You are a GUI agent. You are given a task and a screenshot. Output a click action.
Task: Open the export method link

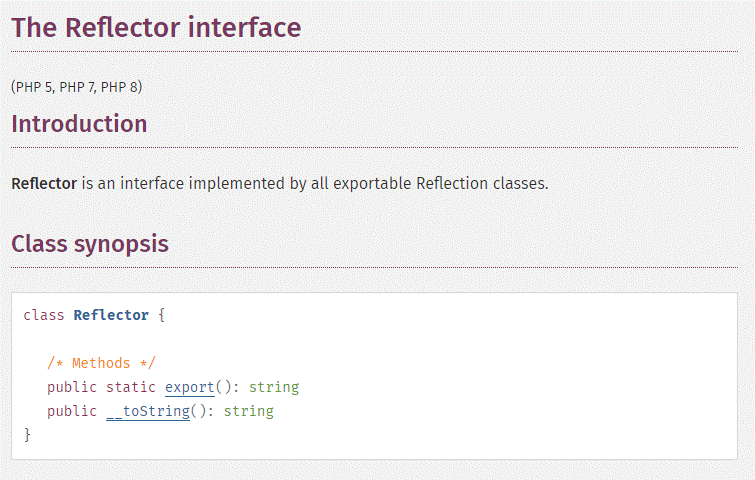(x=189, y=387)
